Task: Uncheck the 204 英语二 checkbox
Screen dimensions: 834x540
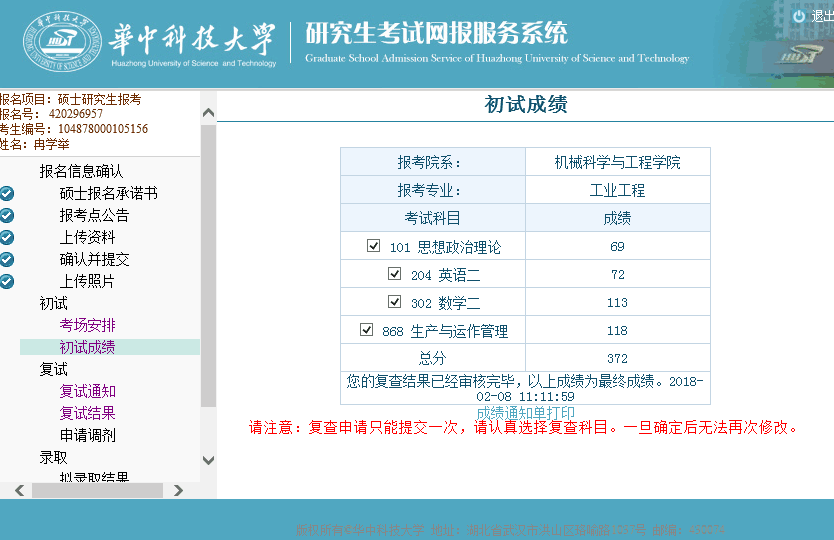Action: click(x=395, y=274)
